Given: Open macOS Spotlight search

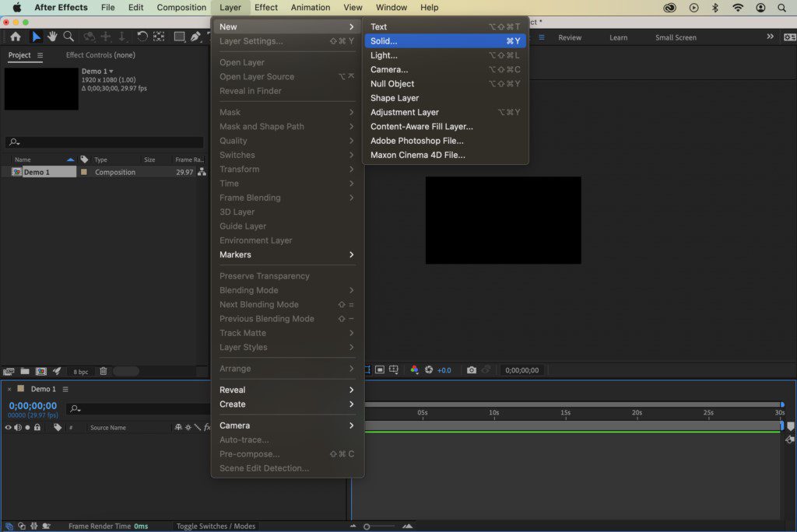Looking at the screenshot, I should point(781,8).
